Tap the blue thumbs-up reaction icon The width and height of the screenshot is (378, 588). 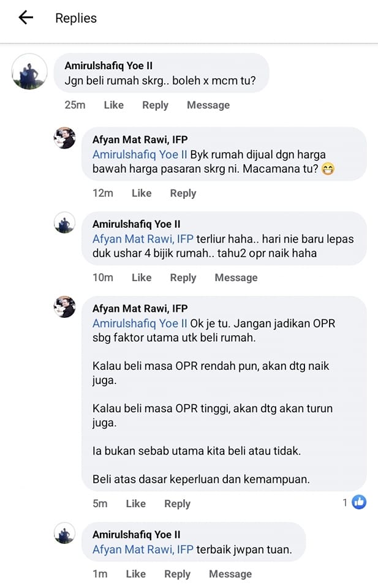pyautogui.click(x=359, y=502)
